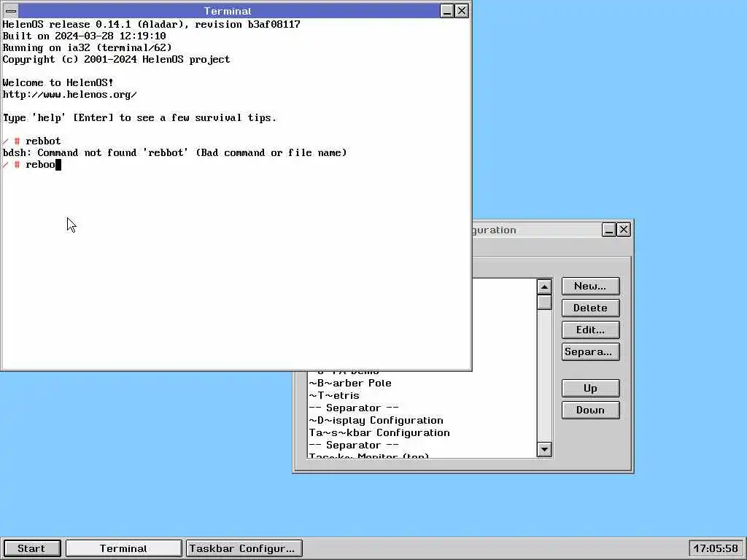Open the Terminal window system menu icon
Image resolution: width=747 pixels, height=560 pixels.
tap(10, 10)
